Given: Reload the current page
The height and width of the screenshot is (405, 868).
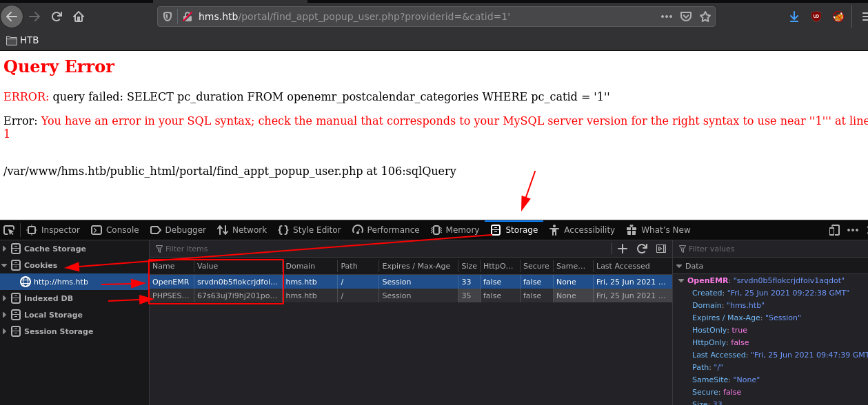Looking at the screenshot, I should click(57, 17).
